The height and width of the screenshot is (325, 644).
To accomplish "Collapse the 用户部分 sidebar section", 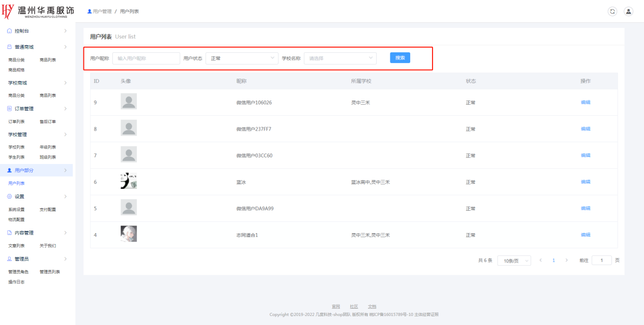I will [x=65, y=171].
